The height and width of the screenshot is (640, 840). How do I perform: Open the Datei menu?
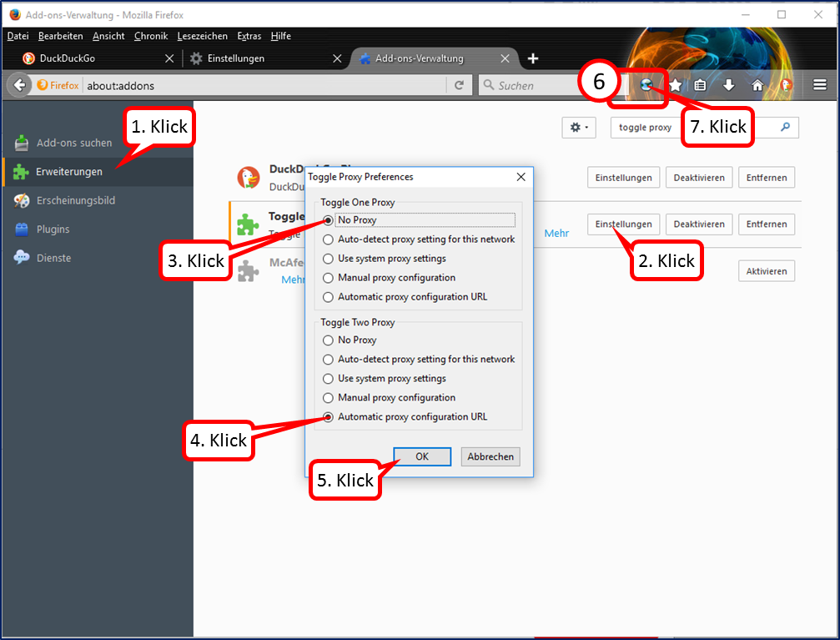[18, 36]
